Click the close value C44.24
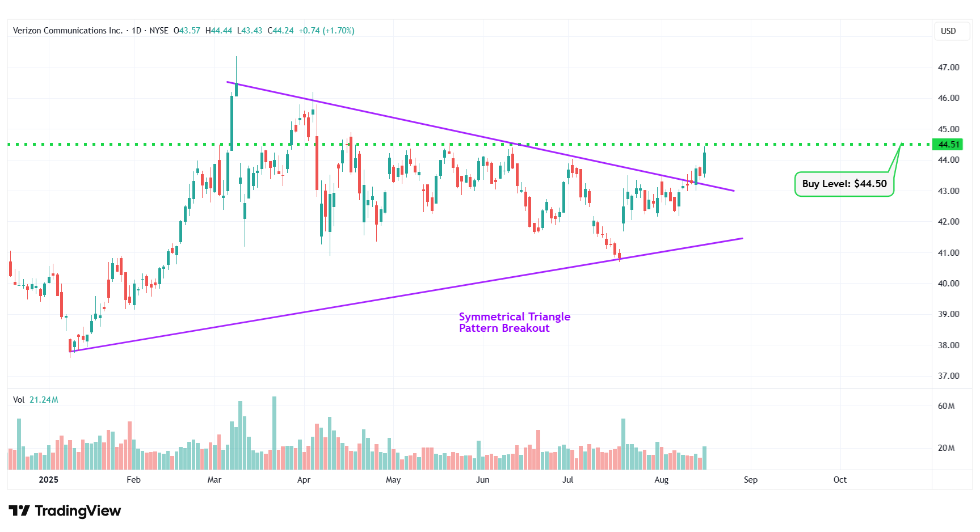The width and height of the screenshot is (980, 532). coord(280,31)
